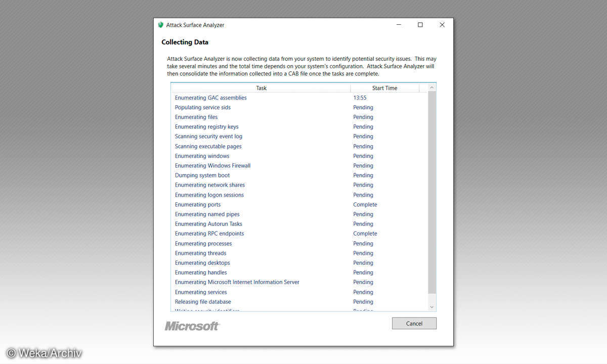Click Pending status for Enumerating handles
Viewport: 607px width, 364px height.
(x=363, y=272)
